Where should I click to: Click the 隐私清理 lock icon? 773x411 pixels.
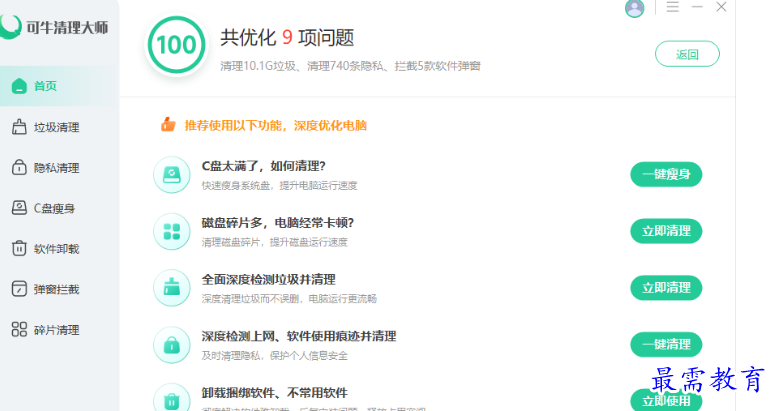click(x=19, y=168)
